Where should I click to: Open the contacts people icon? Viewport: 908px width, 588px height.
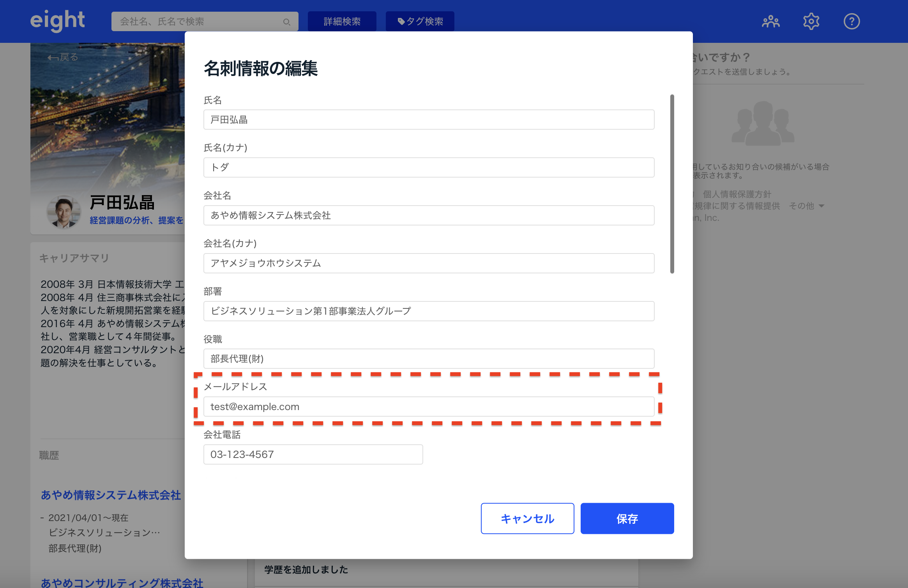tap(770, 21)
